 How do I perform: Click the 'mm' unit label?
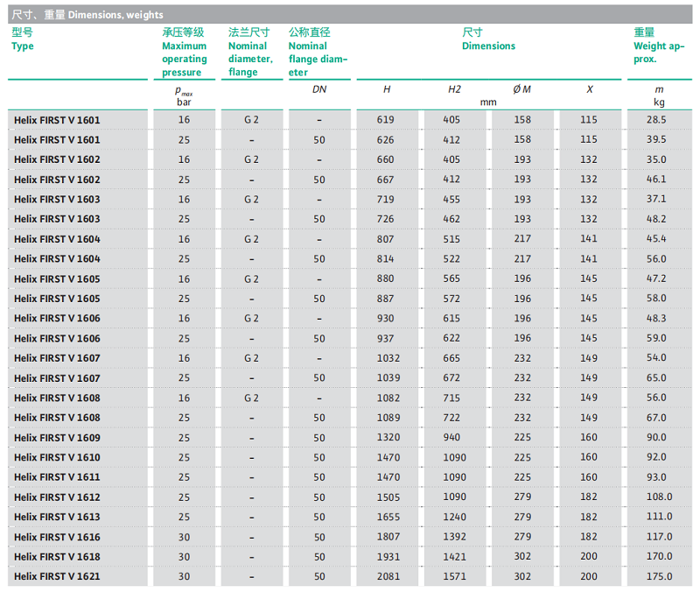click(488, 102)
